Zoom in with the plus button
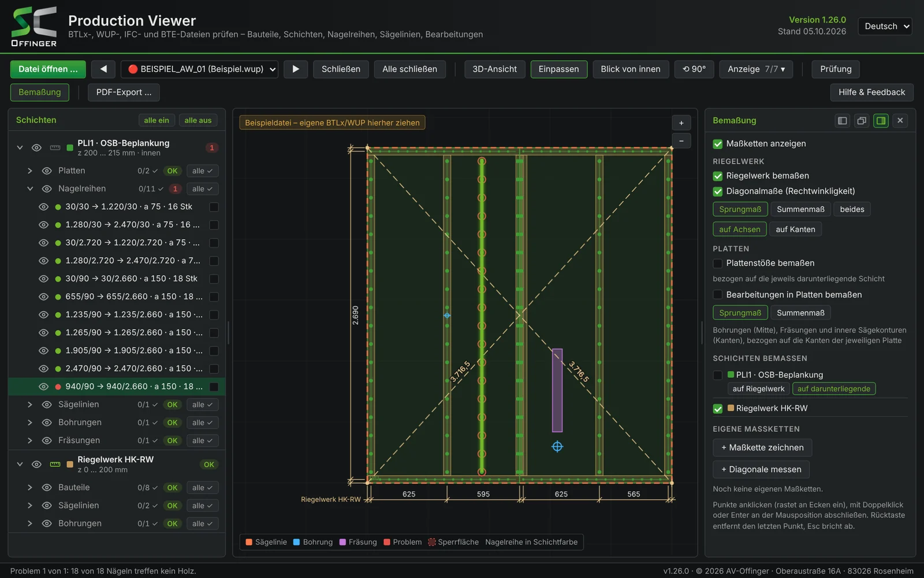This screenshot has width=924, height=578. click(681, 123)
